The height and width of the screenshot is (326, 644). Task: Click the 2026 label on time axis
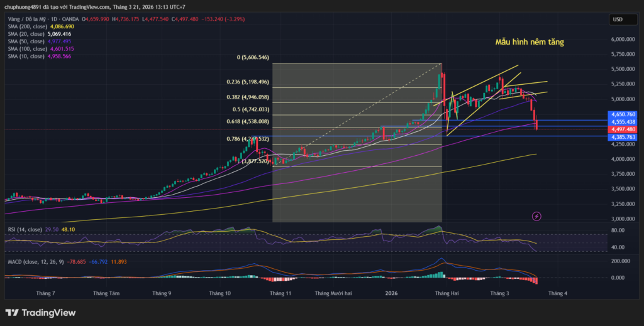point(391,293)
